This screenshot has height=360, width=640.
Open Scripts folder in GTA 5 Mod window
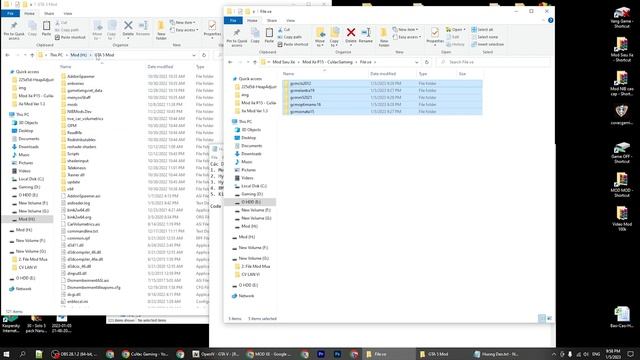pos(73,154)
